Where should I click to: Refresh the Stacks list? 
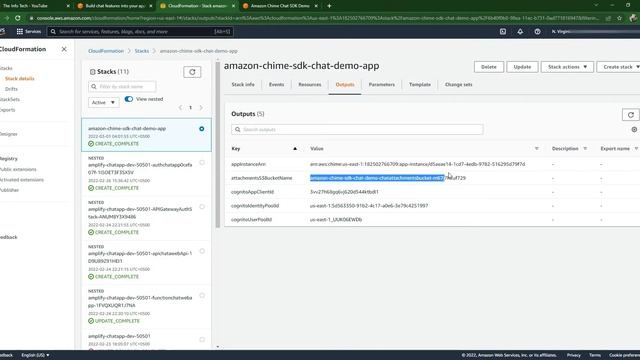(x=192, y=72)
